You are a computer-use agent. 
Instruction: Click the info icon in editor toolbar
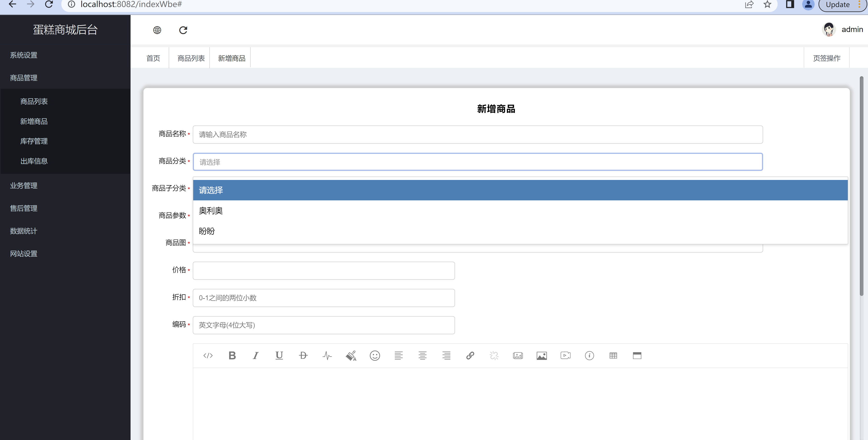589,356
